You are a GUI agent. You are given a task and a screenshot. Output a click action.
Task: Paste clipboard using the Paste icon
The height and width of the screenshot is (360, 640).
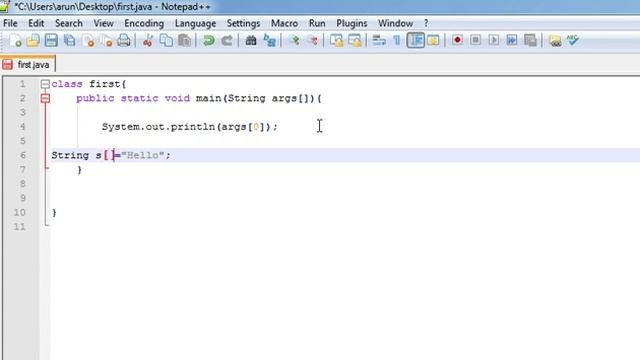184,40
